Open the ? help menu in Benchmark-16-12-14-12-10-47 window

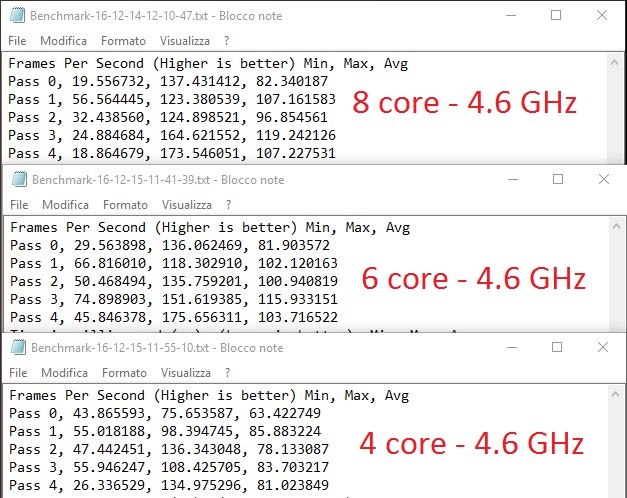coord(227,41)
